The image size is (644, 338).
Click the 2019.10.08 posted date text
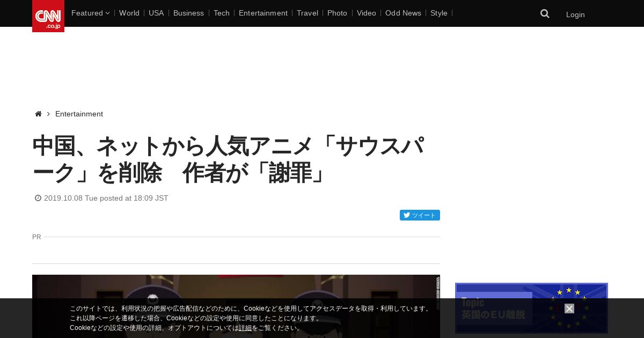[106, 198]
